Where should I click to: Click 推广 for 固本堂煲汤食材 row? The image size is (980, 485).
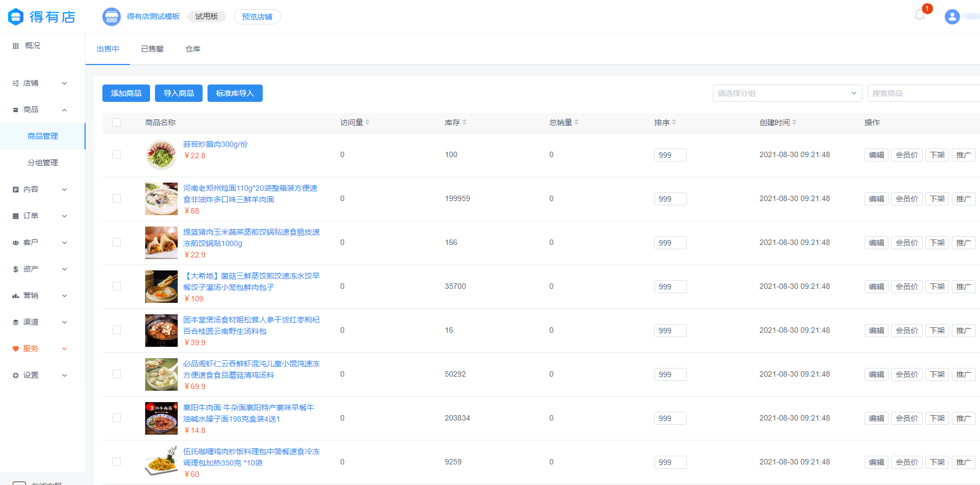(964, 331)
